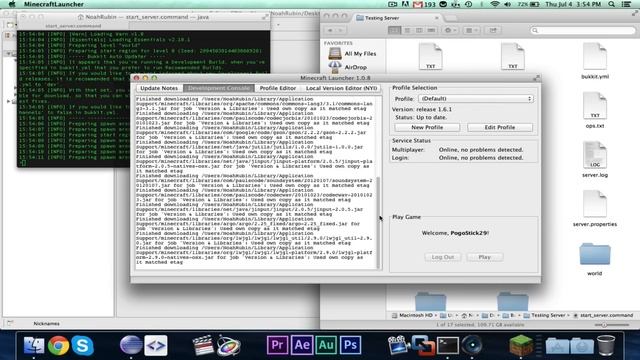Screen dimensions: 640x360
Task: Open the MinecraftLauncher menu in menu bar
Action: tap(53, 4)
